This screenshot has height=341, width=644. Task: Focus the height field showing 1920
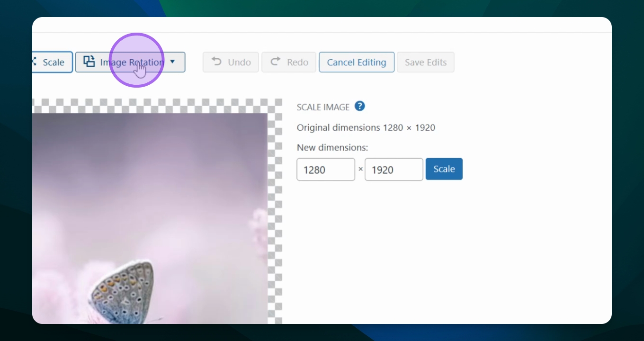point(394,170)
